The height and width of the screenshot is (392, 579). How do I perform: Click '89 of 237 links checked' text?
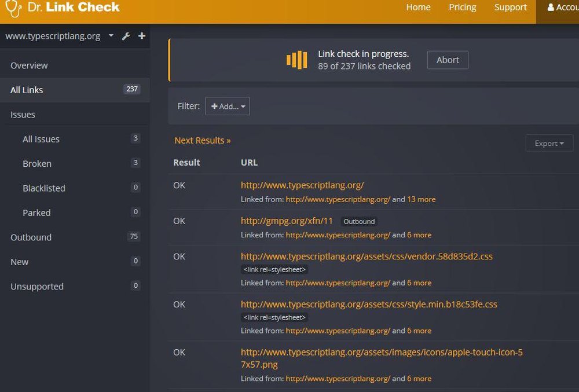tap(364, 66)
